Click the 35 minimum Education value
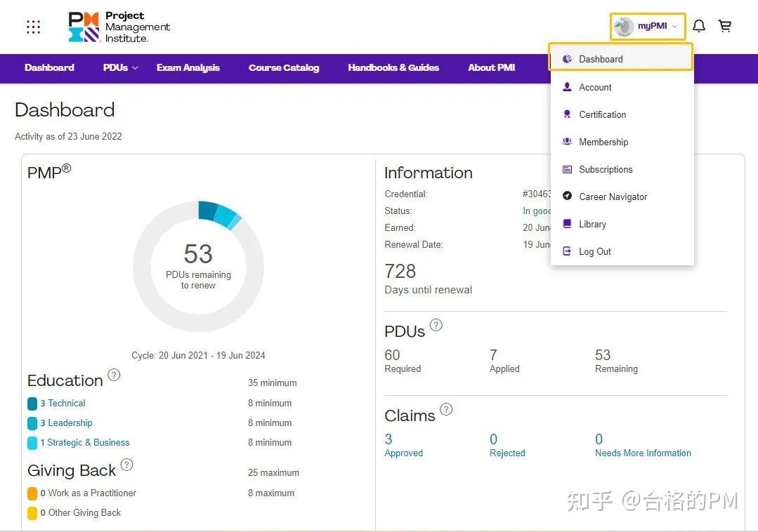This screenshot has height=532, width=758. click(x=272, y=383)
